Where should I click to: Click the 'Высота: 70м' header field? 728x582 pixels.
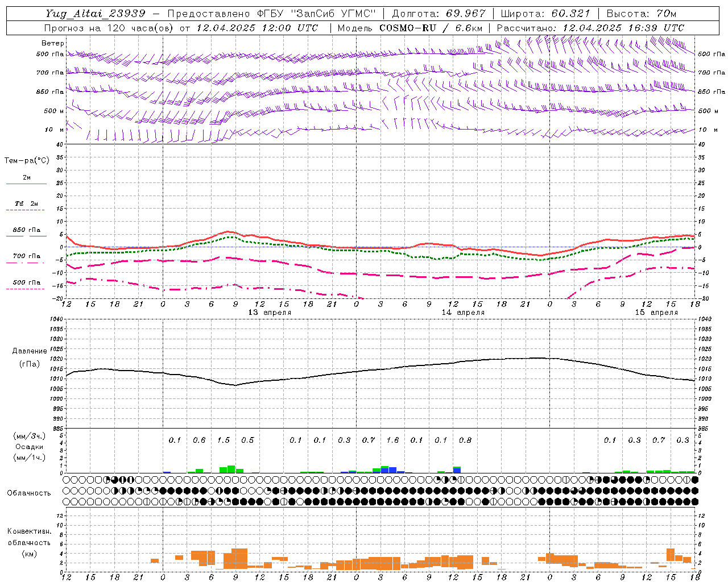click(x=641, y=14)
